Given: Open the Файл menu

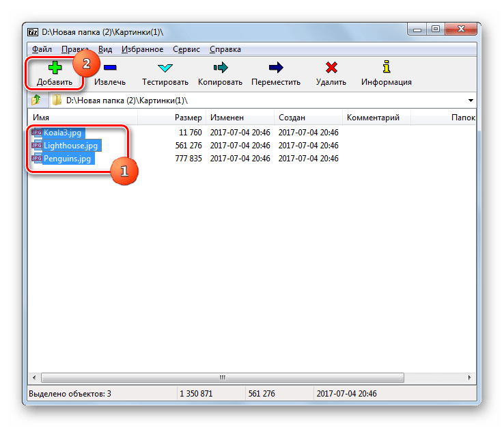Looking at the screenshot, I should coord(42,49).
